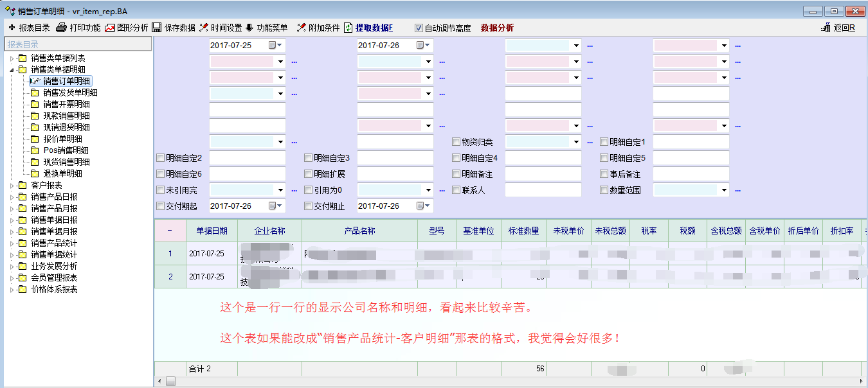Click 附加条件 toolbar icon
868x388 pixels.
pyautogui.click(x=301, y=28)
